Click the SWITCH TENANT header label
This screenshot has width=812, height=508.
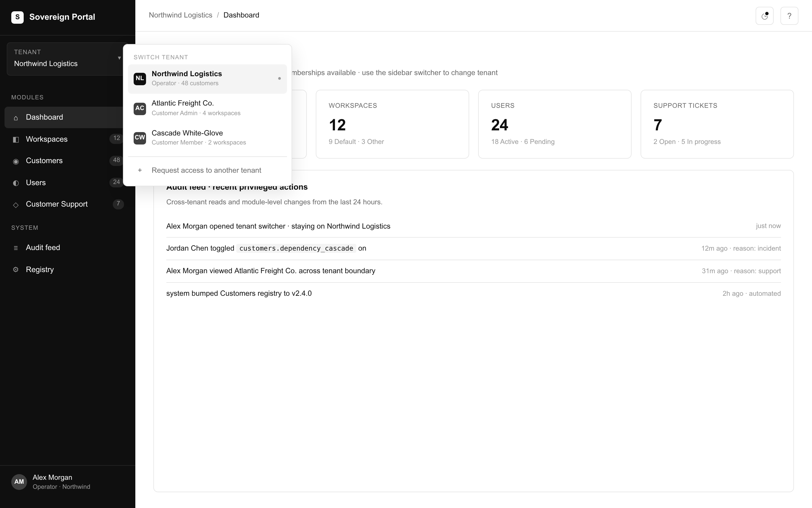[161, 57]
